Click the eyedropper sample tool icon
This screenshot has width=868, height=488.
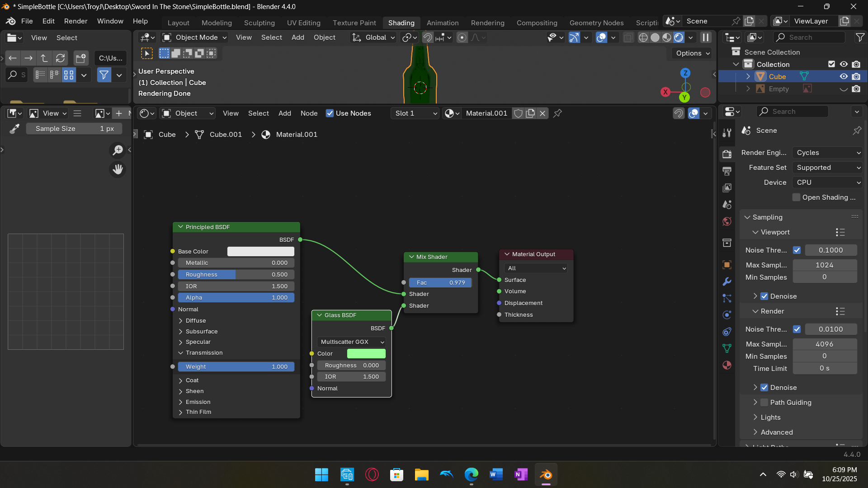(14, 129)
